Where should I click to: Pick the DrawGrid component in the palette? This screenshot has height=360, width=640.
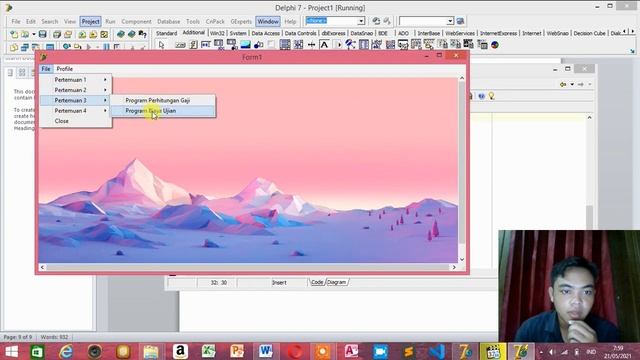pos(232,45)
